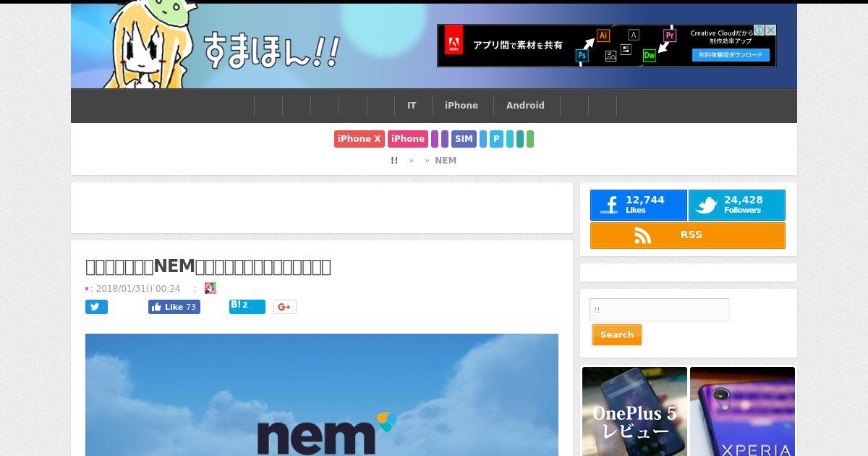This screenshot has height=456, width=868.
Task: Share the article on Google+
Action: 285,307
